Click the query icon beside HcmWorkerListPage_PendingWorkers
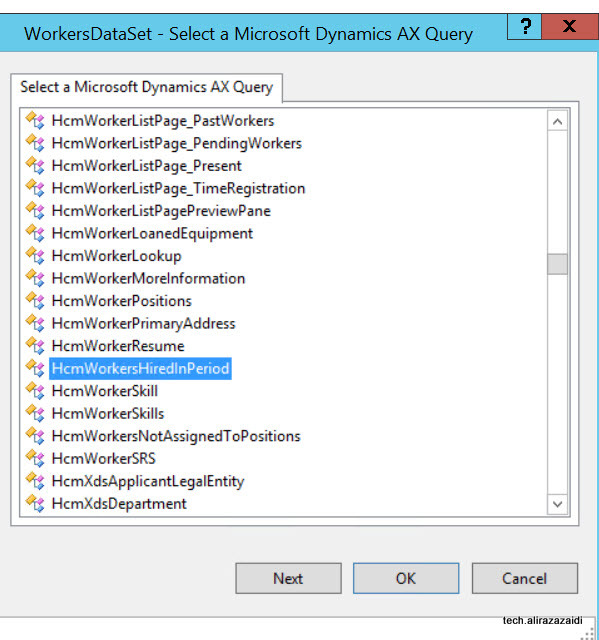This screenshot has width=599, height=640. (x=35, y=143)
